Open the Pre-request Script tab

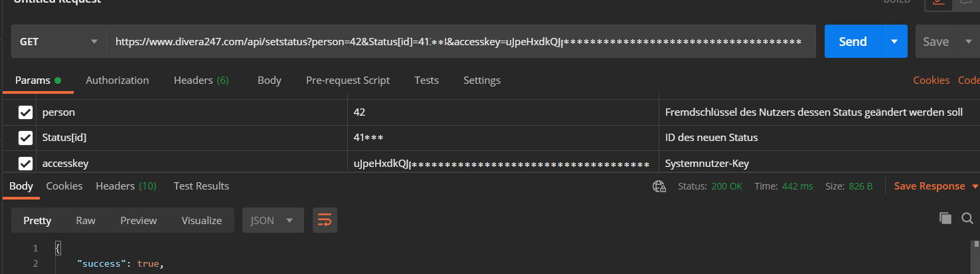click(347, 80)
